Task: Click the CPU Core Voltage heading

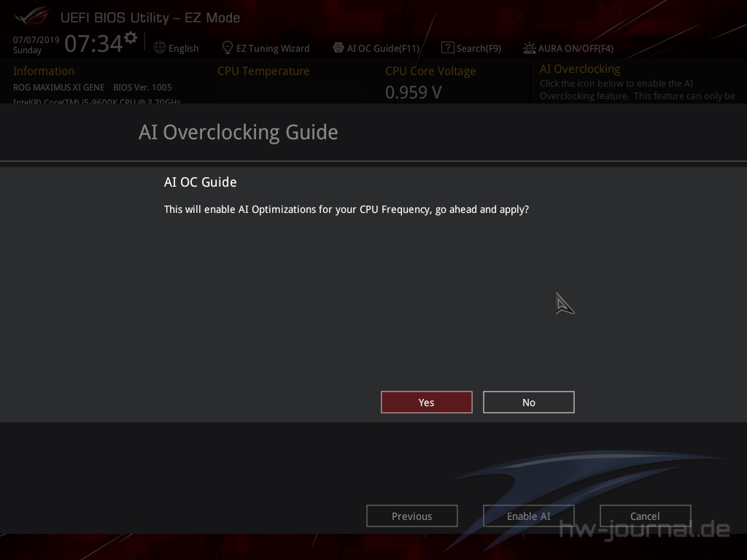Action: pyautogui.click(x=430, y=71)
